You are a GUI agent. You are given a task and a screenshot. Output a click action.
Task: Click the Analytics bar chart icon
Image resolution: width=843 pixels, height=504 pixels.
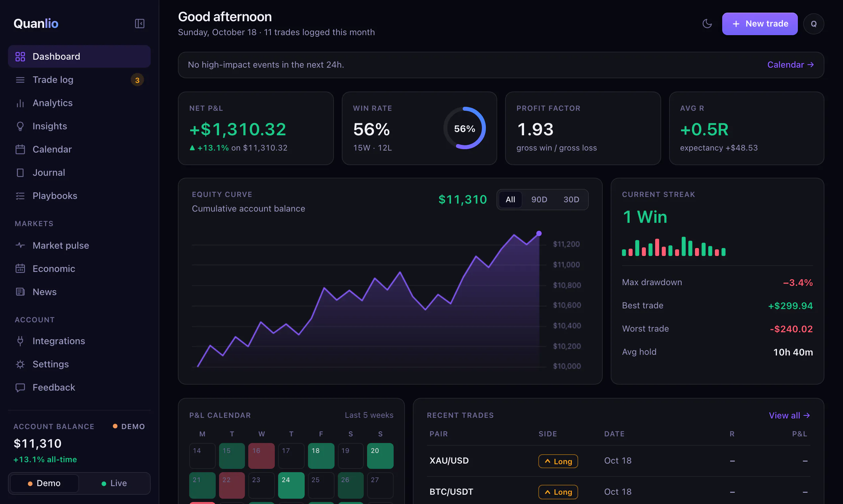click(20, 103)
